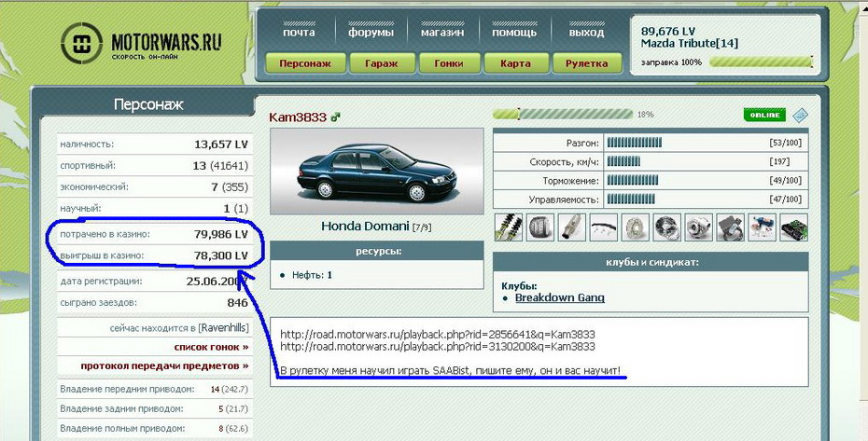Open the магазин menu item
Screen dimensions: 868x441
[x=441, y=33]
